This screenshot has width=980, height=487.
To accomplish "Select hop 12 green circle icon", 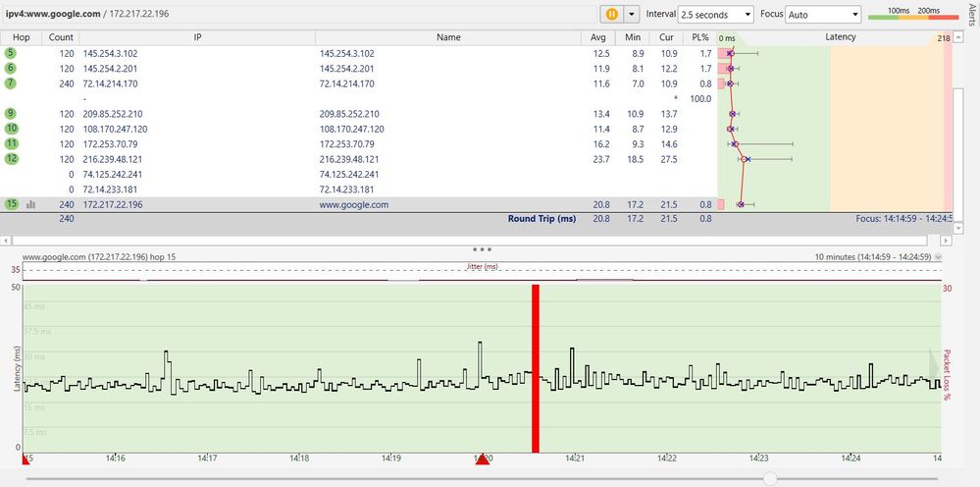I will click(11, 159).
